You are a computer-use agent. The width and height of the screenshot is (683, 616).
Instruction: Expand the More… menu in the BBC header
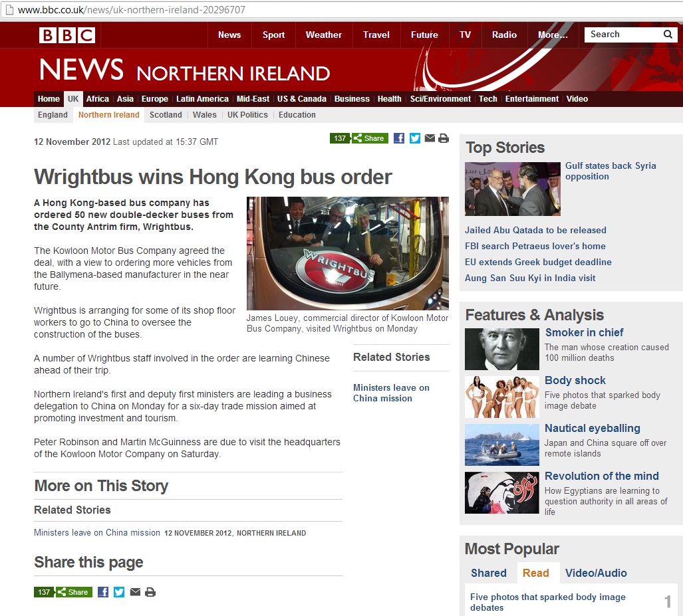[553, 35]
